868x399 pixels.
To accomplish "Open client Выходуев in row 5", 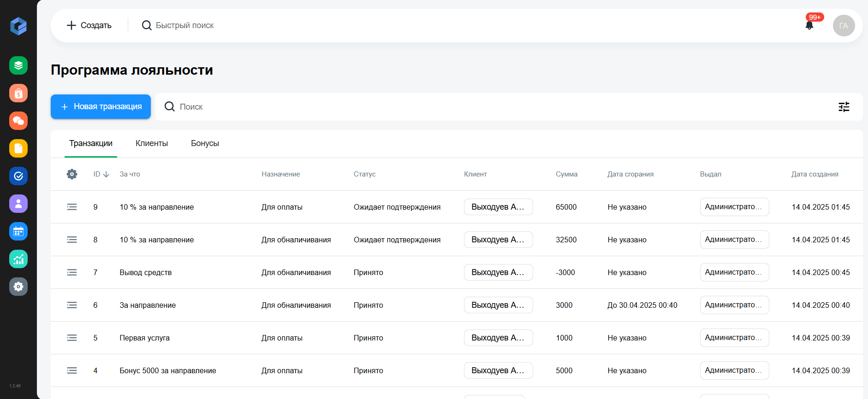I will 498,338.
